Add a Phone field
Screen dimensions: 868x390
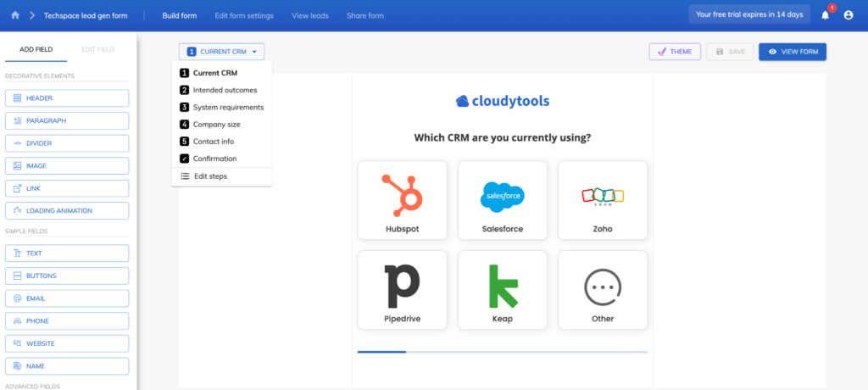pos(67,320)
